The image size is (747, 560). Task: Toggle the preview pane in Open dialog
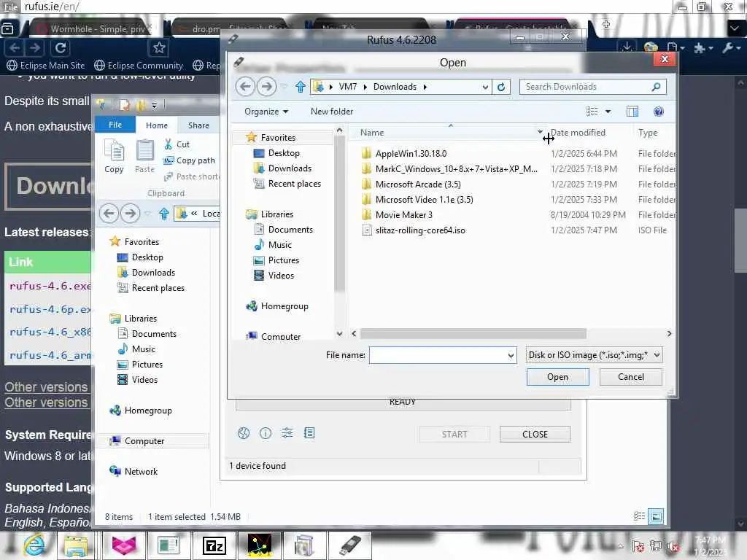point(632,112)
